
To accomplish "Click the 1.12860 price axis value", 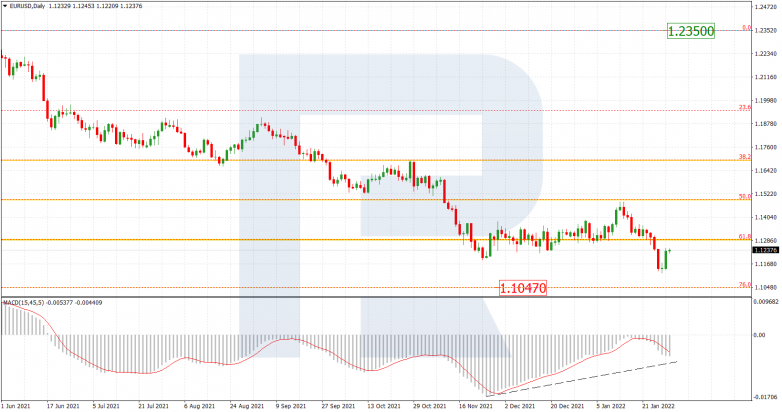I will pyautogui.click(x=765, y=240).
